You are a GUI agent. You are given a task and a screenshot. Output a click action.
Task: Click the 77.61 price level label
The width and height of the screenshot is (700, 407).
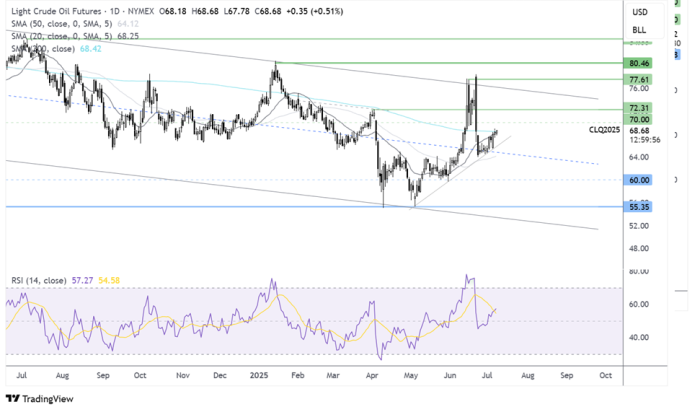(x=639, y=79)
